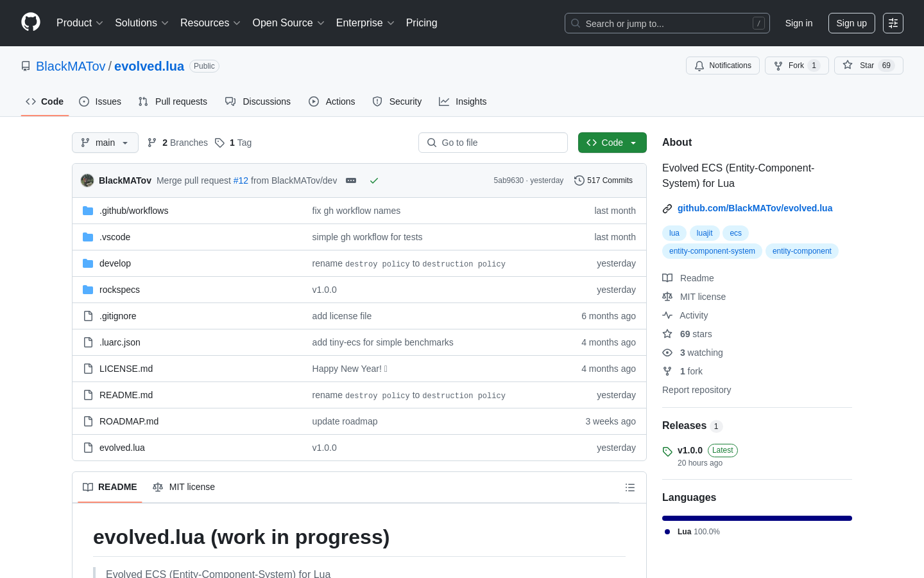Viewport: 924px width, 578px height.
Task: Click the link icon beside the repository URL
Action: tap(667, 209)
